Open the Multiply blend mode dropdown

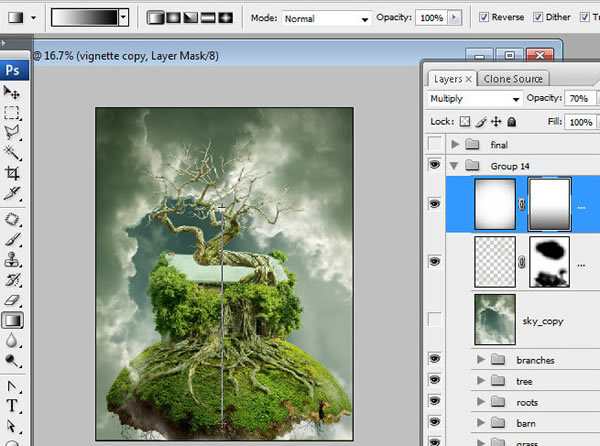[x=474, y=99]
